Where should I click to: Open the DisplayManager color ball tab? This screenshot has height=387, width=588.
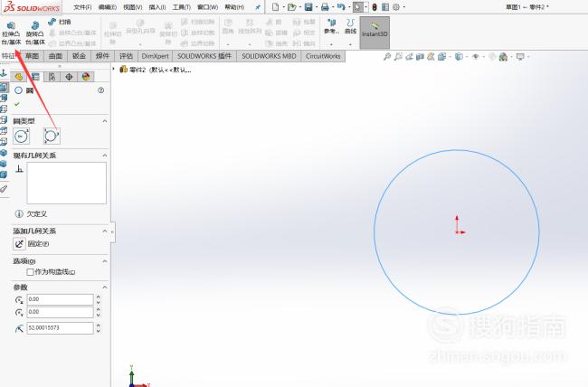86,77
